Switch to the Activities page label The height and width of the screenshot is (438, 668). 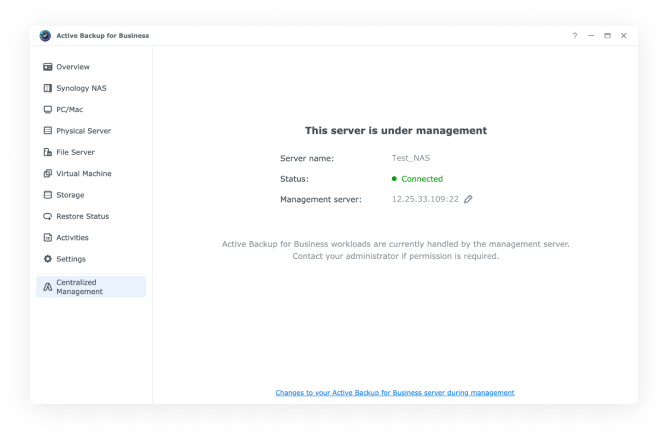pyautogui.click(x=72, y=238)
